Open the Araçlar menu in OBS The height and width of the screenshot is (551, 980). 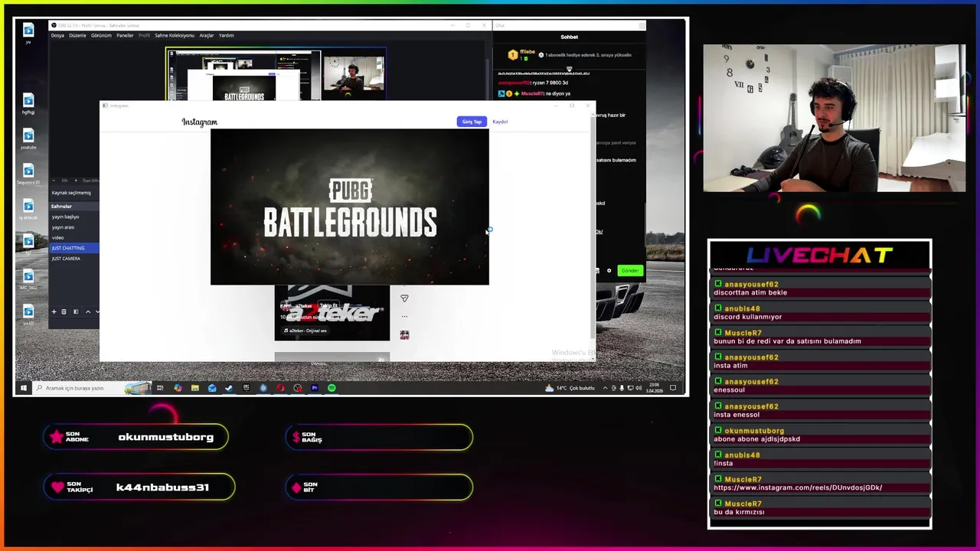point(207,35)
